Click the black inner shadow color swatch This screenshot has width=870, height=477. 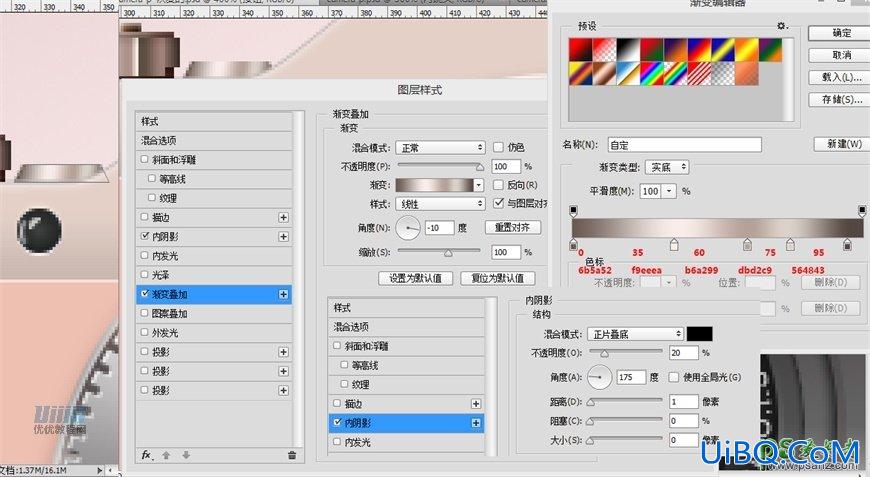point(700,334)
